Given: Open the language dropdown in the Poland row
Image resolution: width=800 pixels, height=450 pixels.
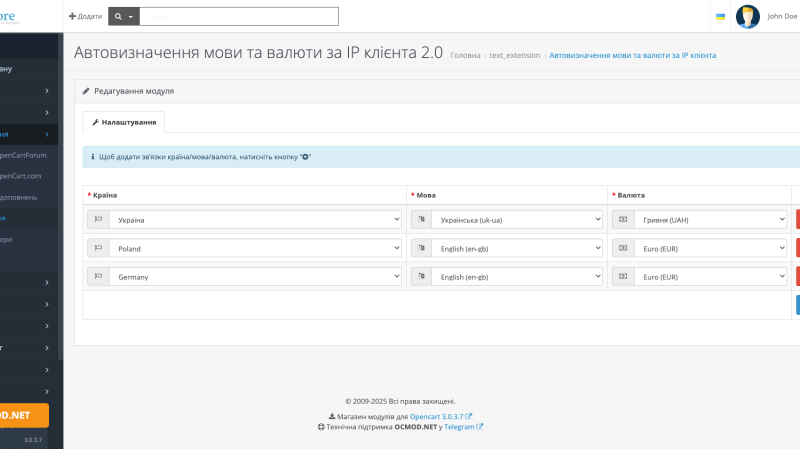Looking at the screenshot, I should click(x=517, y=248).
